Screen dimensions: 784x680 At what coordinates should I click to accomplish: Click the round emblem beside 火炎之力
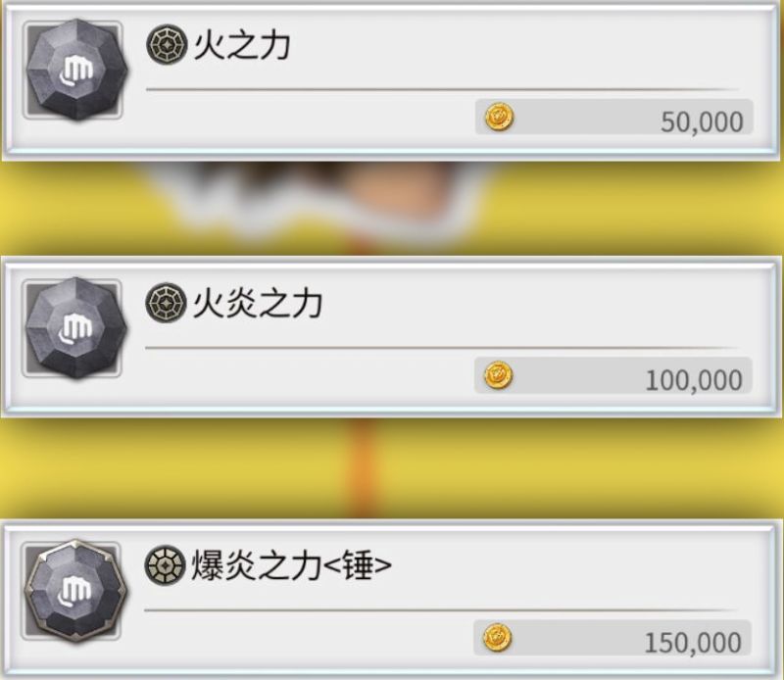click(x=166, y=303)
